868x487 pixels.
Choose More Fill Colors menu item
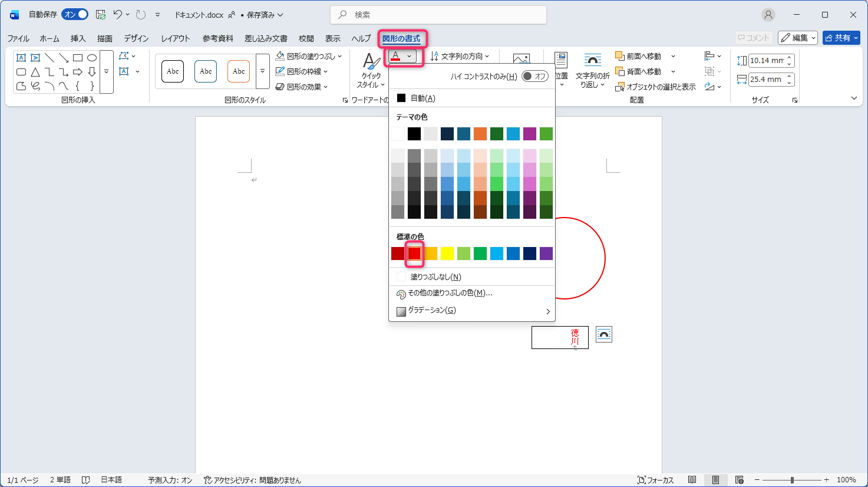(450, 293)
